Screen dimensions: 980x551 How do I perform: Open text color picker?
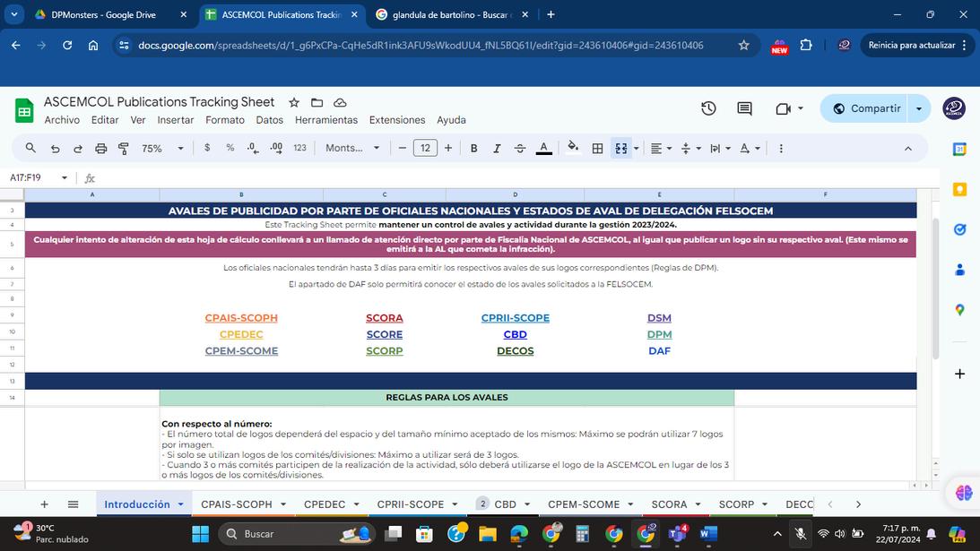pyautogui.click(x=543, y=148)
